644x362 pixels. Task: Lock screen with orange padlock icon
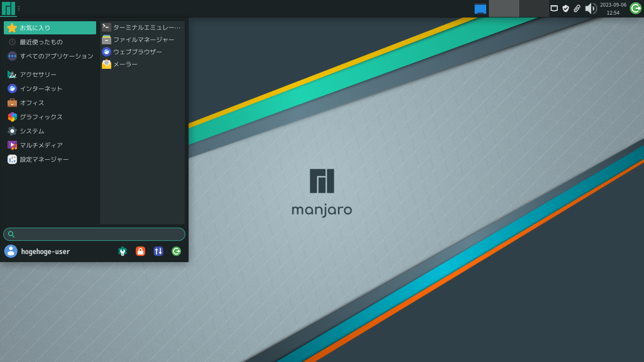[140, 251]
